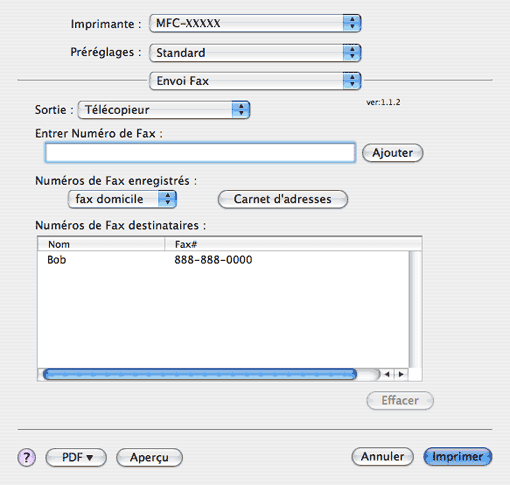
Task: Select the Bob recipient row
Action: pos(223,260)
